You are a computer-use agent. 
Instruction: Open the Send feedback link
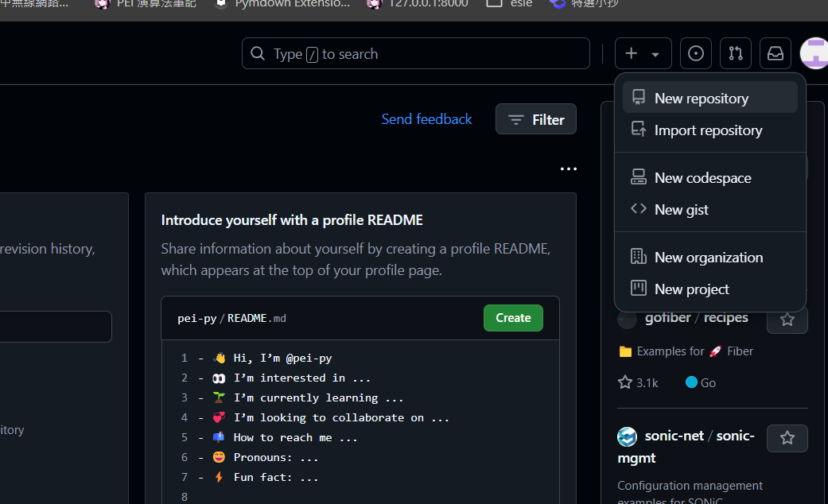426,119
